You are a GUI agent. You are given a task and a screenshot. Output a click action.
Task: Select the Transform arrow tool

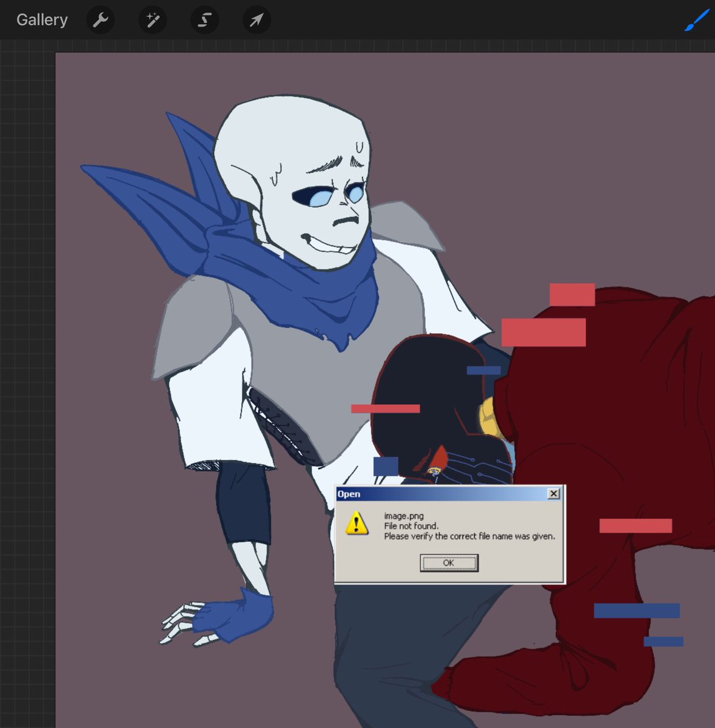(x=257, y=21)
